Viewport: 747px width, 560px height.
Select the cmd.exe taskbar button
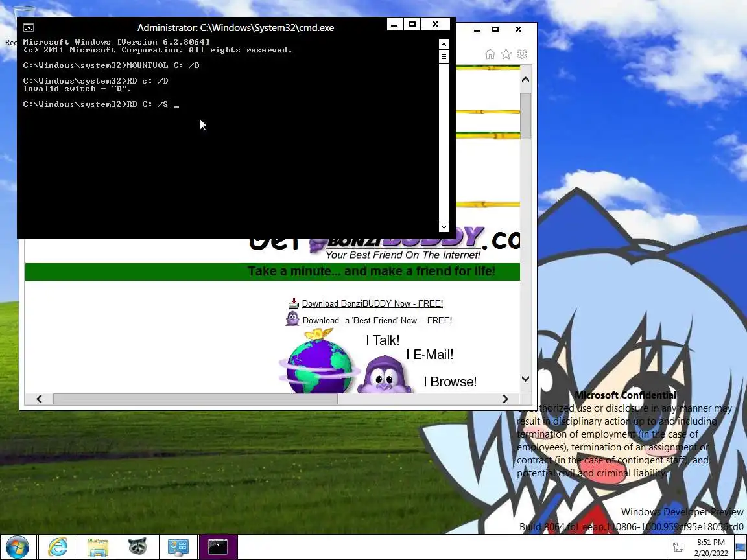point(218,546)
